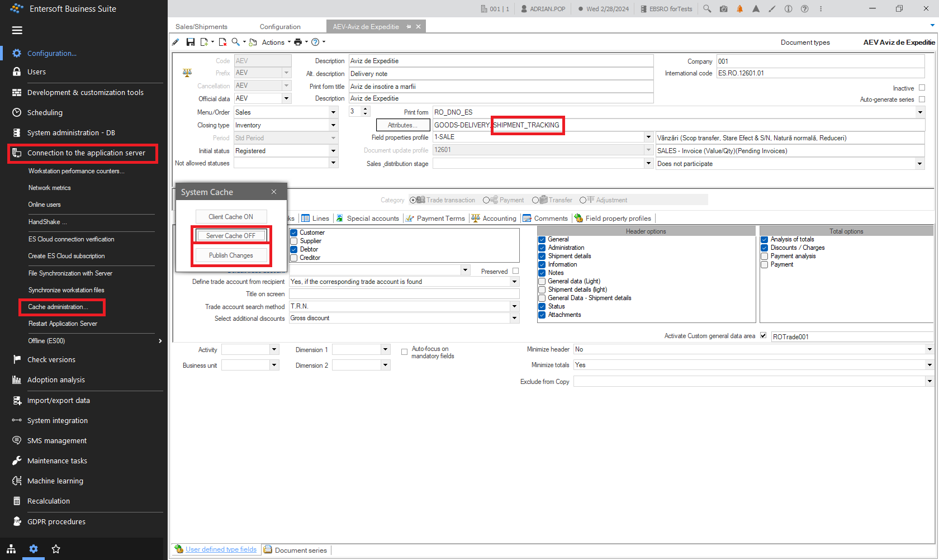Viewport: 939px width, 560px height.
Task: Open the print icon in toolbar
Action: click(298, 42)
